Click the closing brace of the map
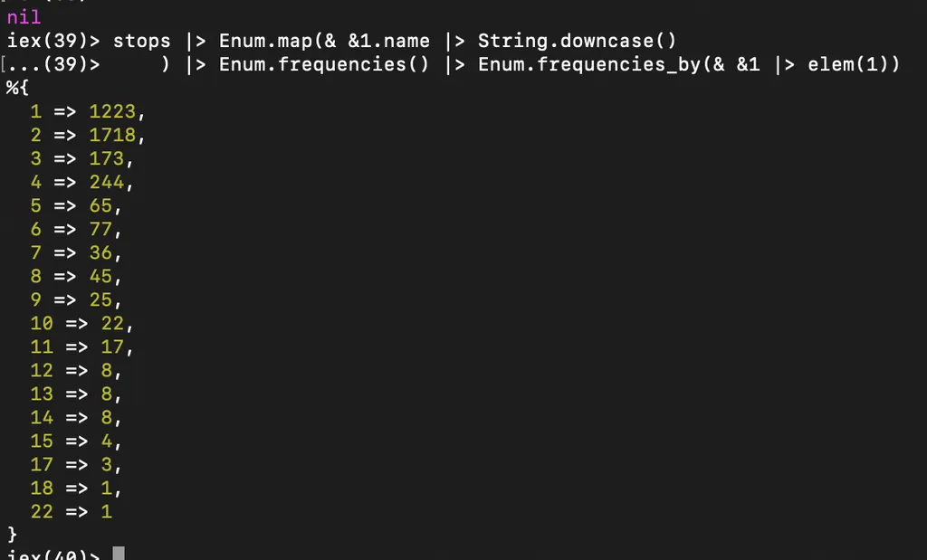Viewport: 927px width, 560px height. pos(12,534)
